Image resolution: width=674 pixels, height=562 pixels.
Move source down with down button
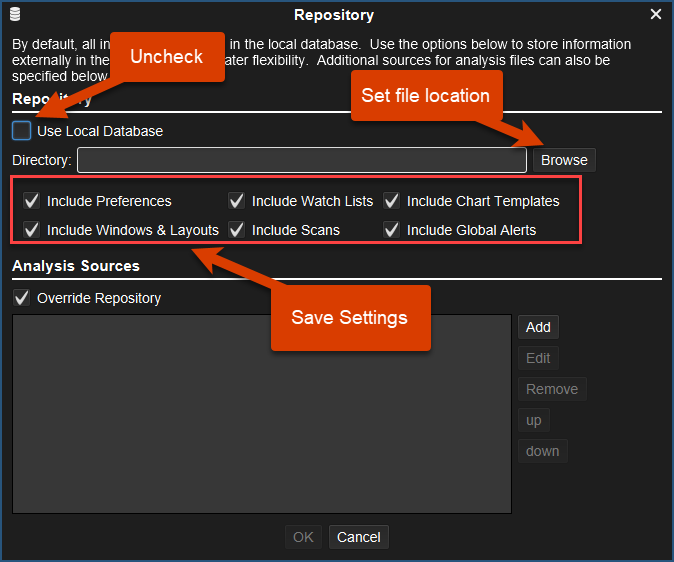click(x=542, y=451)
